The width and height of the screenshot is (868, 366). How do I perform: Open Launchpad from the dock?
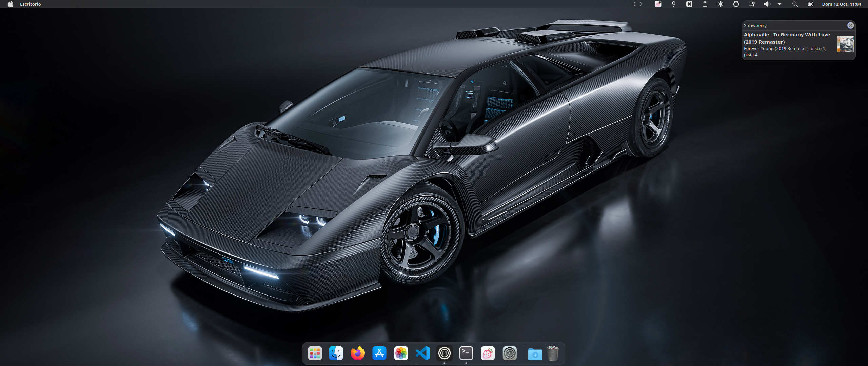click(x=315, y=353)
